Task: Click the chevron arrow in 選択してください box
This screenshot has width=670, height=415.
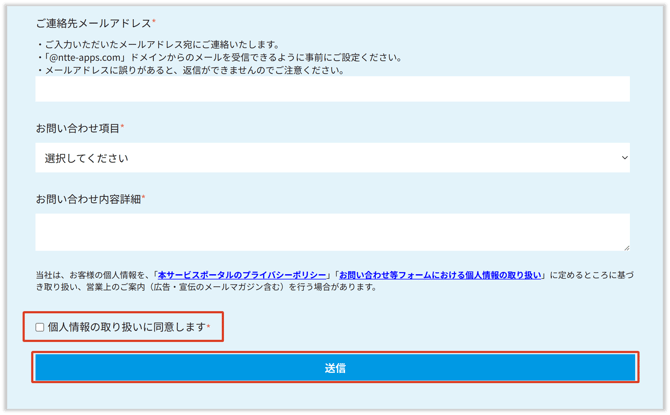Action: [x=624, y=158]
